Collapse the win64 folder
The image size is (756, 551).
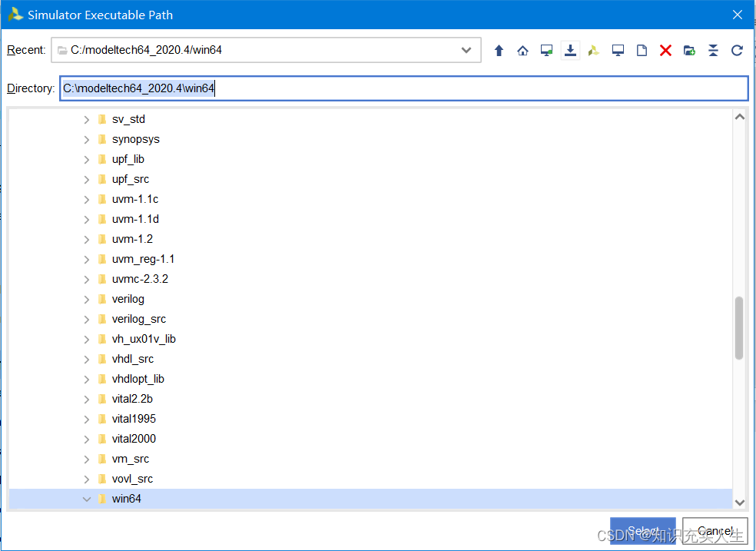[86, 499]
